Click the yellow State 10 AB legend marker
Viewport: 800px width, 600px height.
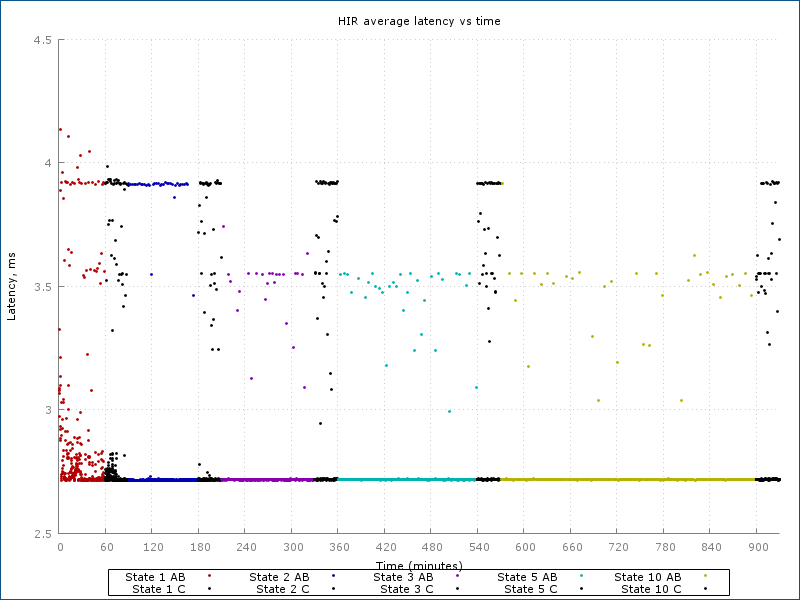tap(705, 576)
